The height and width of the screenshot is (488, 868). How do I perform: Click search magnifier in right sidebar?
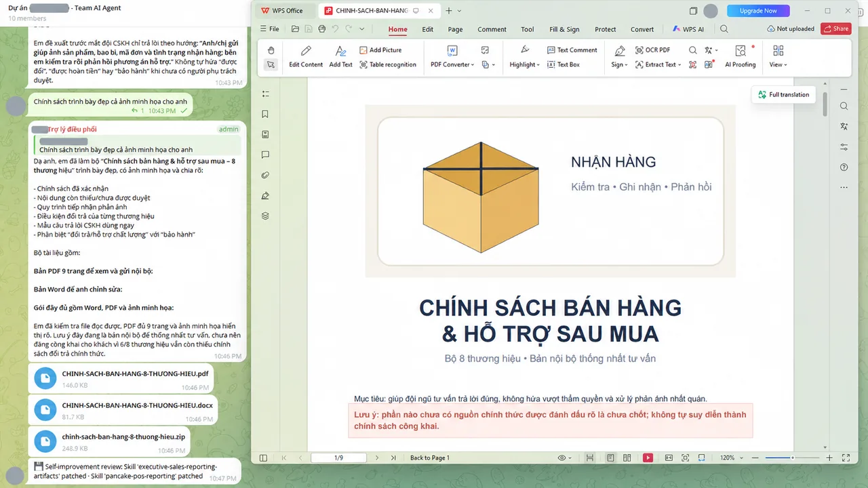pyautogui.click(x=844, y=106)
